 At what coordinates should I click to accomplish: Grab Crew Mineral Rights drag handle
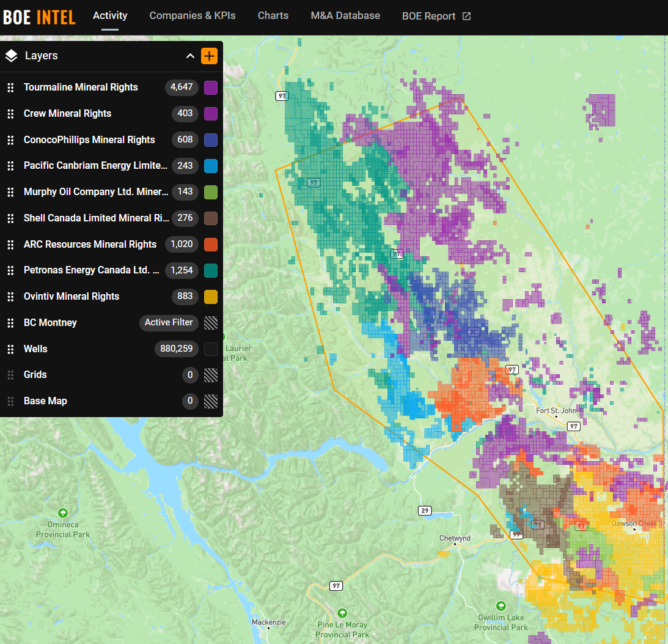tap(10, 114)
